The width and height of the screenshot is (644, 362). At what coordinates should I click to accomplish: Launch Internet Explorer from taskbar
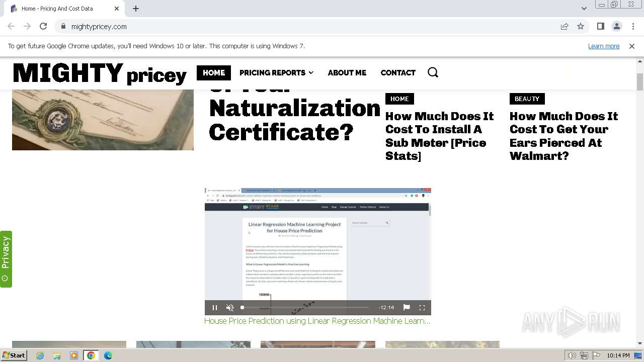[x=40, y=355]
